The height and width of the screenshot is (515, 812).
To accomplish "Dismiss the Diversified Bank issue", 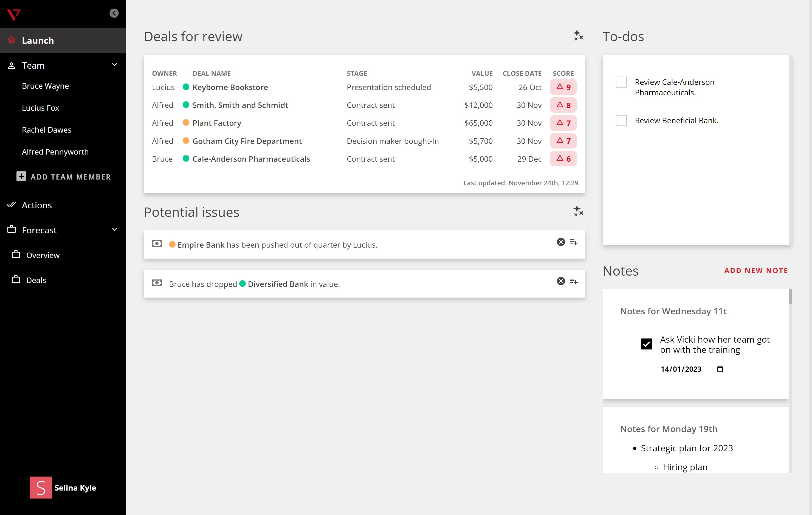I will click(x=560, y=281).
